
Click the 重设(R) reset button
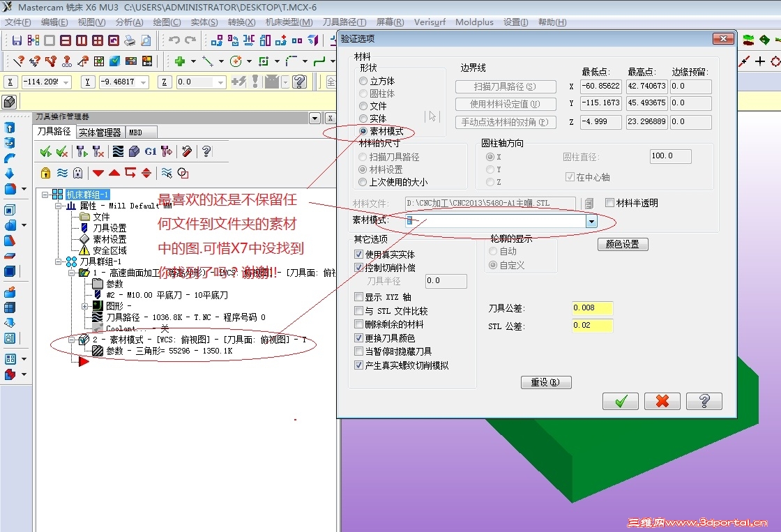[546, 382]
